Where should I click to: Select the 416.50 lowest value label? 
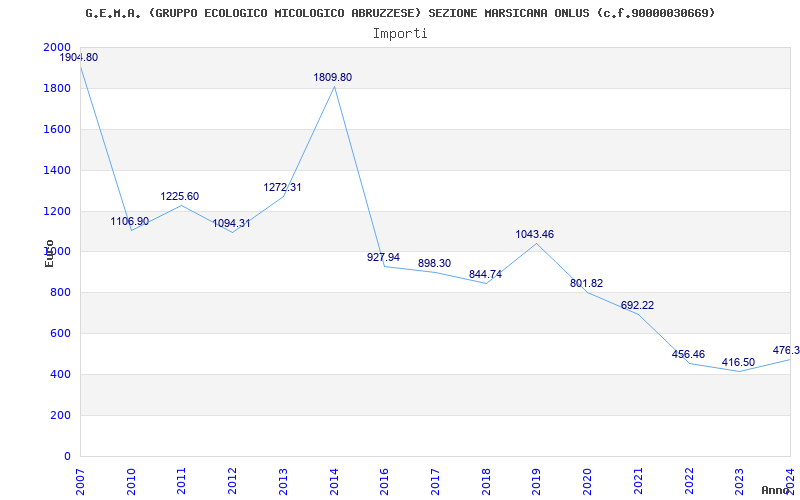tap(738, 362)
